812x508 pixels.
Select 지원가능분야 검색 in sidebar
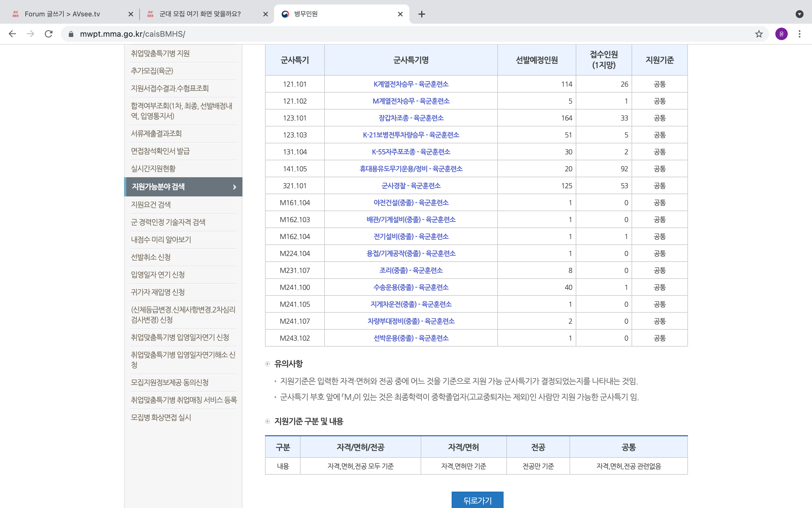[183, 187]
